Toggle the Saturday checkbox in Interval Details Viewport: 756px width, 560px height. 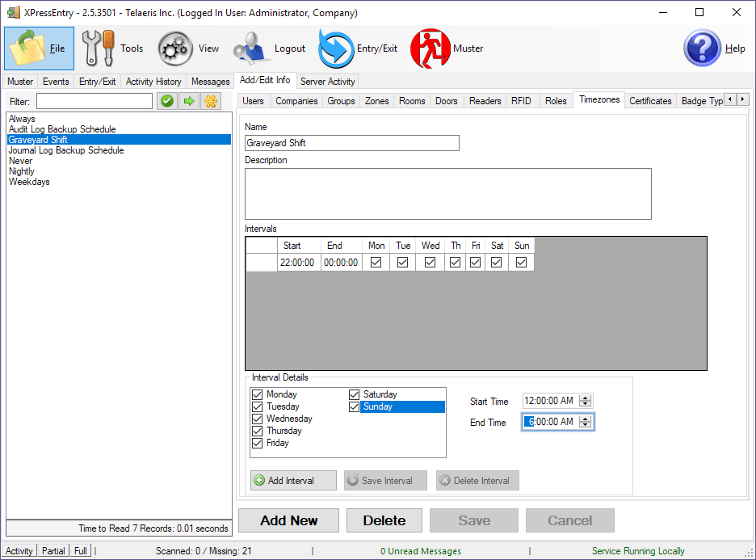(355, 394)
